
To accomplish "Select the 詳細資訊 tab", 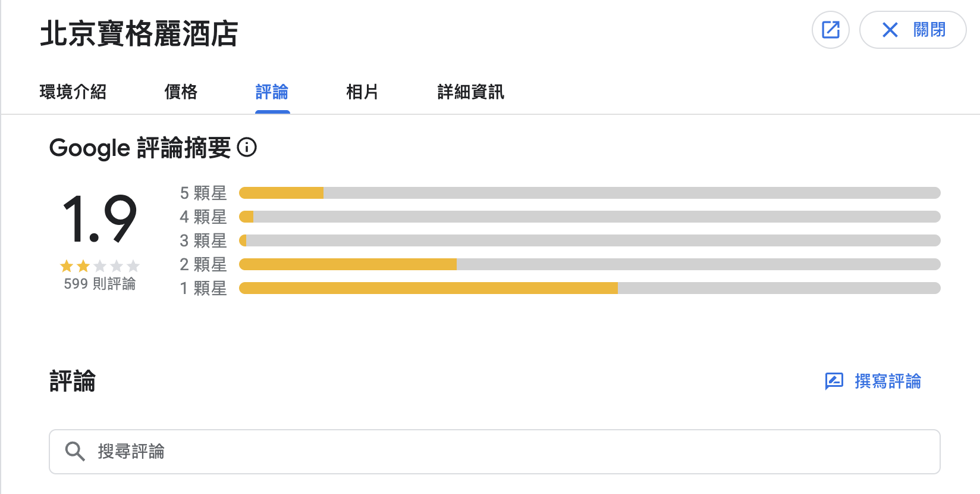I will (470, 92).
